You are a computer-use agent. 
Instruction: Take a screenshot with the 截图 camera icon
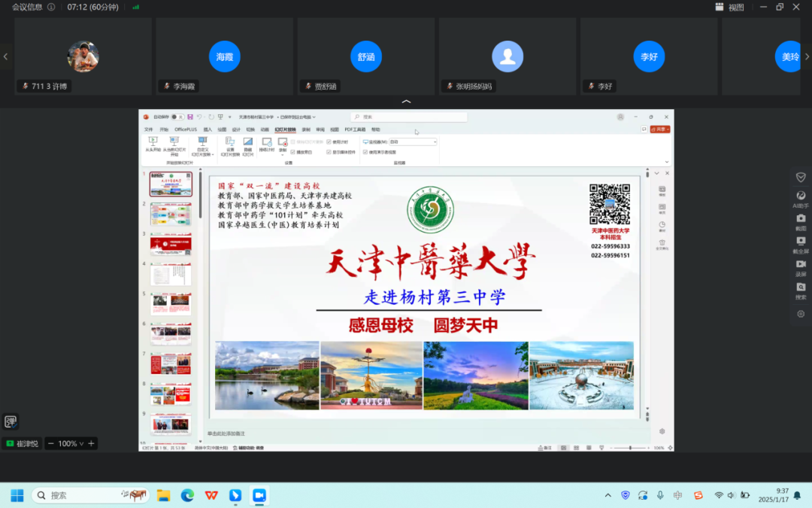[x=801, y=220]
